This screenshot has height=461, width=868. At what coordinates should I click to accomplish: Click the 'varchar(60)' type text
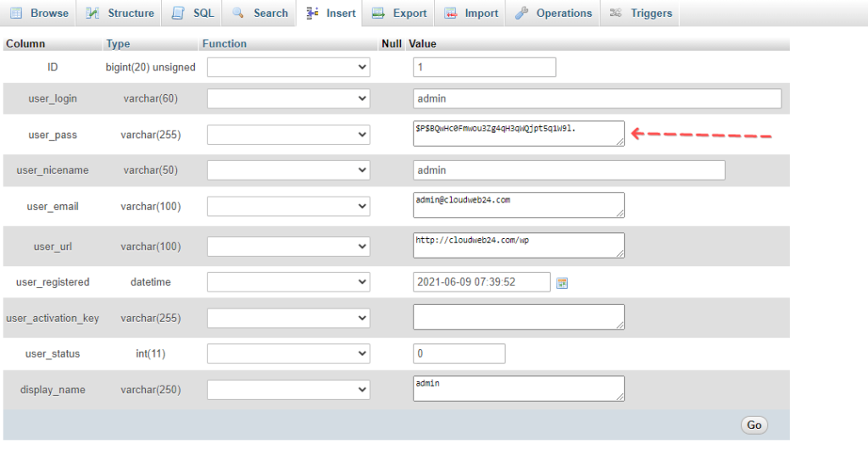click(151, 98)
